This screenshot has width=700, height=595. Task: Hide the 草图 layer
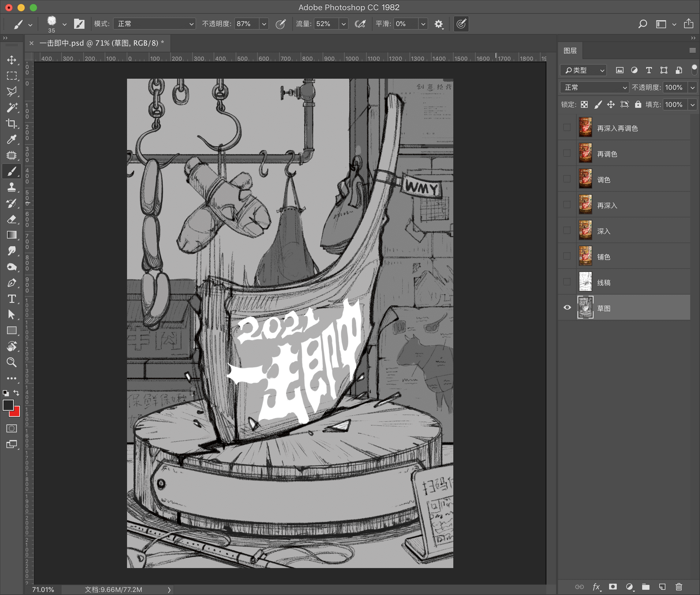tap(567, 307)
